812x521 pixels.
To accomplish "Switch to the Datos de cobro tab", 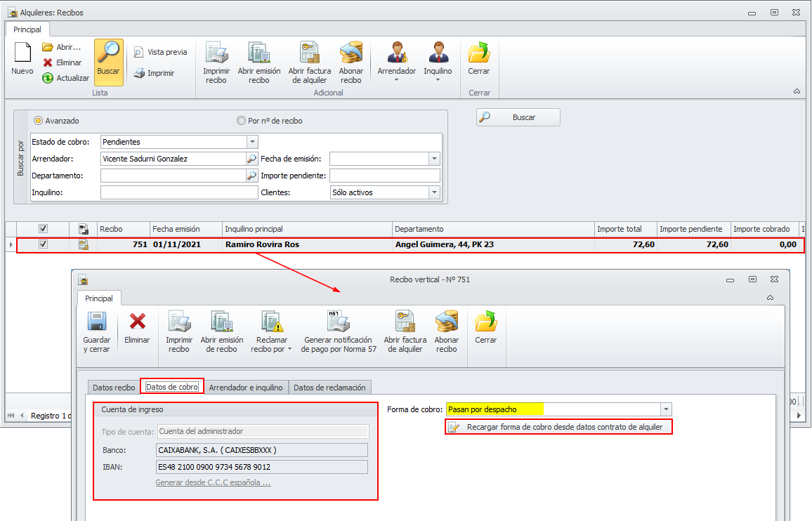I will (172, 387).
